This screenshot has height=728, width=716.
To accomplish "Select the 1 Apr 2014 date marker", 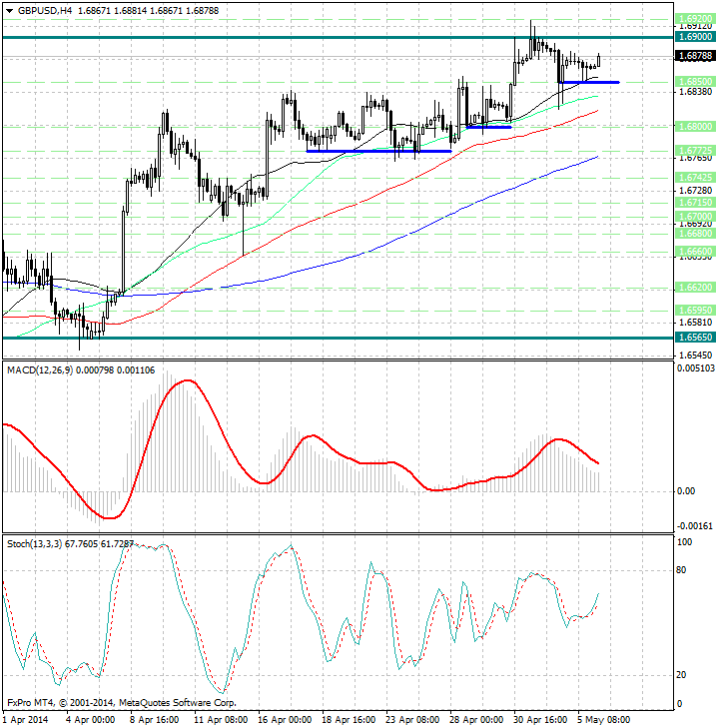I will tap(26, 717).
